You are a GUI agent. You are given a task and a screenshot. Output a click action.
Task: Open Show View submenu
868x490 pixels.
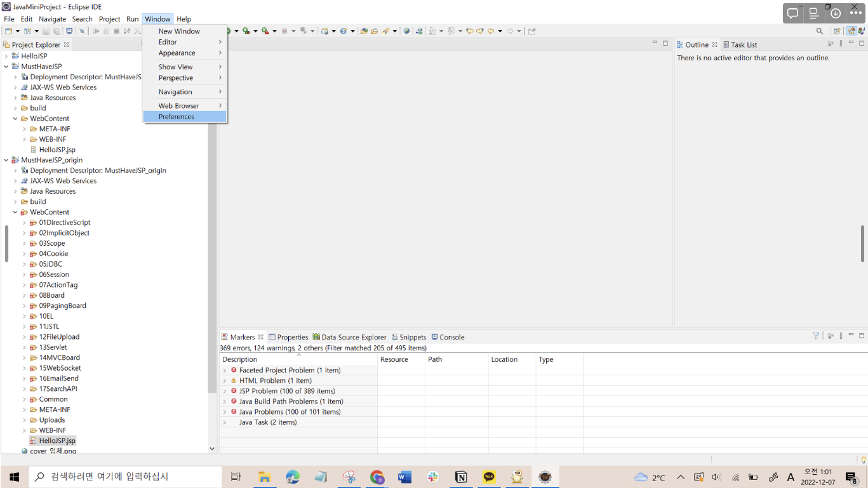coord(185,67)
